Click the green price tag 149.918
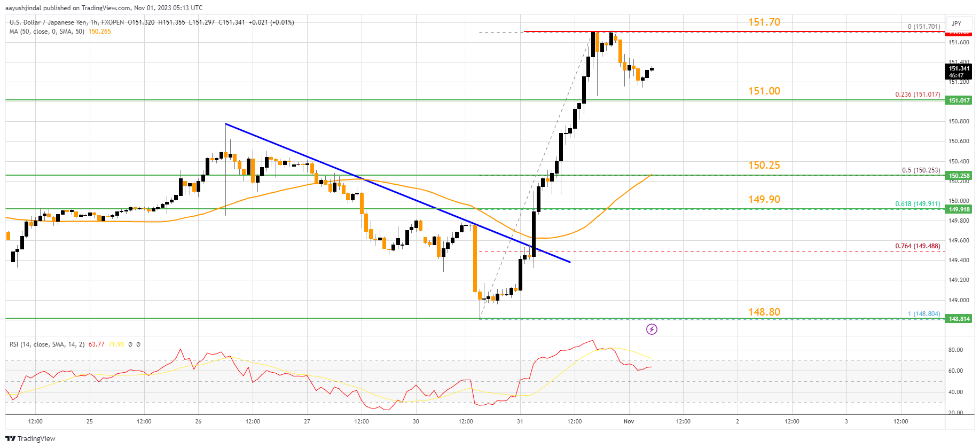 tap(959, 209)
